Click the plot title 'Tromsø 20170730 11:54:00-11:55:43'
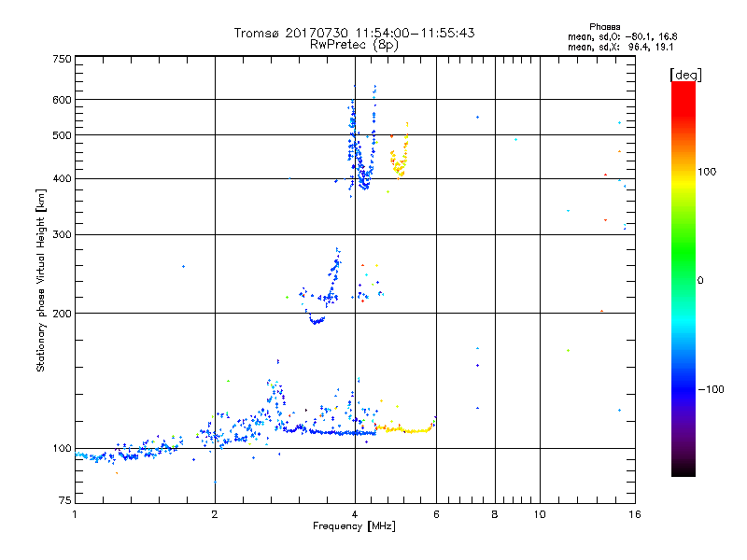Image resolution: width=747 pixels, height=560 pixels. coord(354,33)
